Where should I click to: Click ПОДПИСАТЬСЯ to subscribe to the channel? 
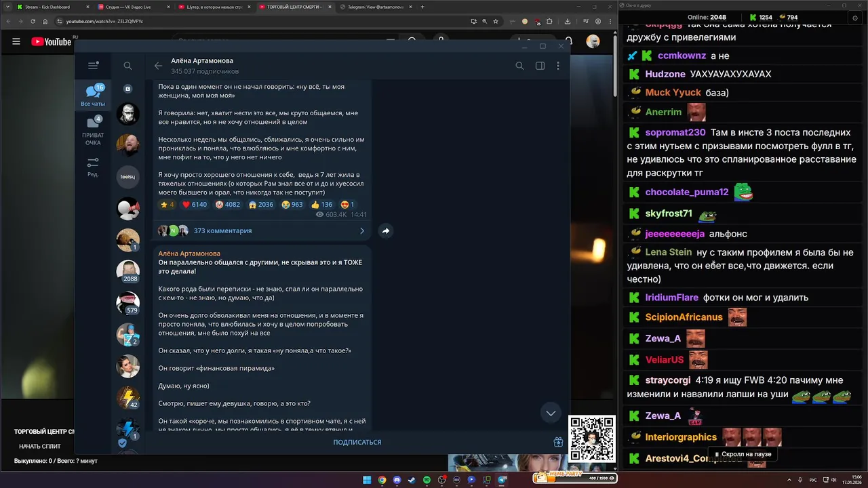pyautogui.click(x=357, y=442)
